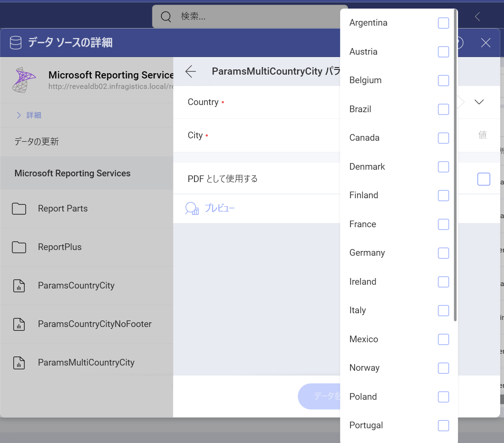Check the Portugal checkbox
The image size is (504, 443).
pos(443,425)
